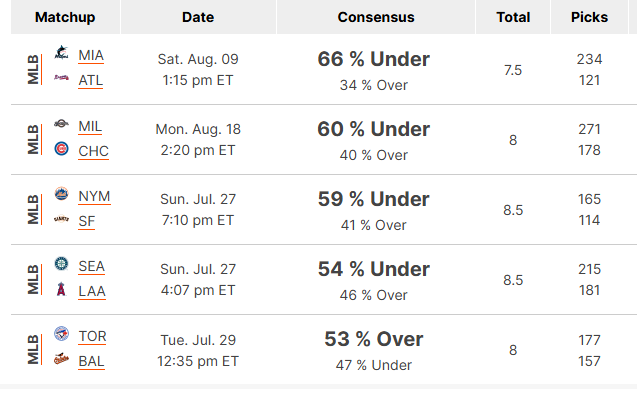Click the Chicago Cubs team logo
Viewport: 637px width, 395px height.
click(x=61, y=149)
